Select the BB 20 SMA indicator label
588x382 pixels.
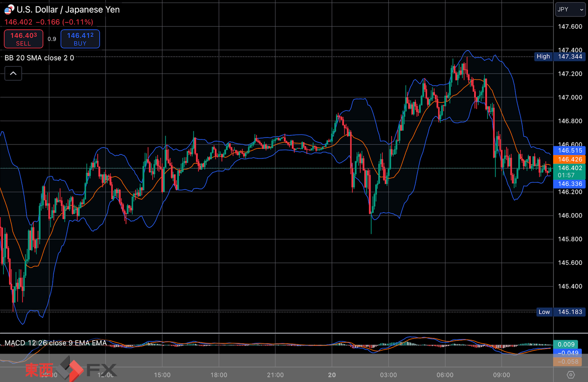point(39,58)
